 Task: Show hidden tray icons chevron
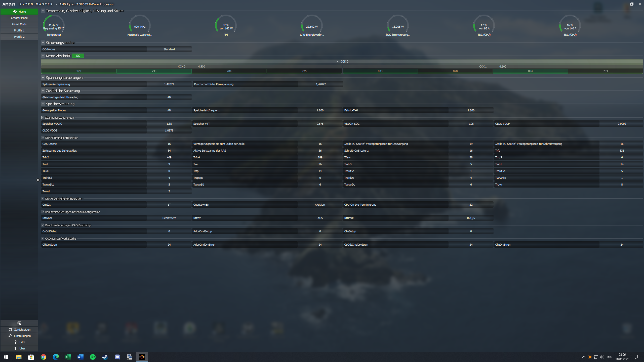584,357
